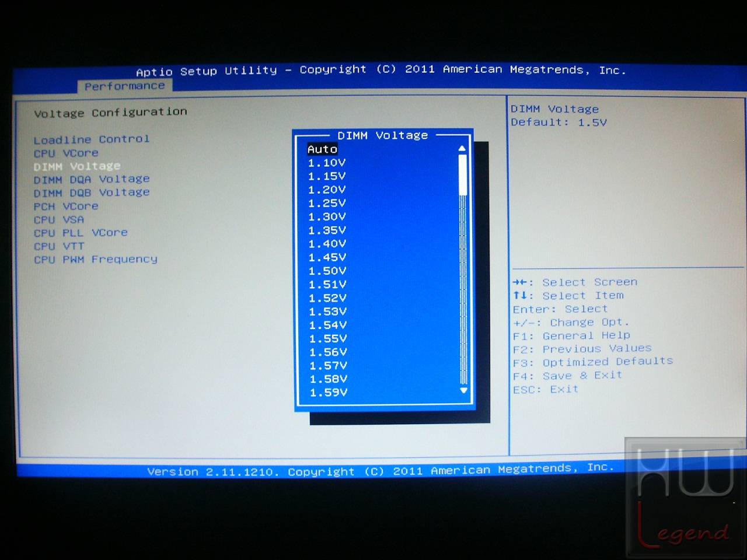Open CPU VTT setting

[x=59, y=246]
